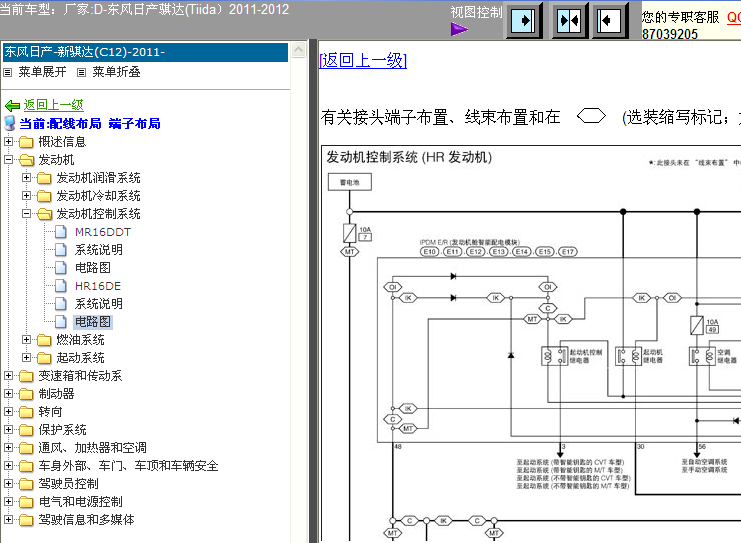Click the 当前 computer icon
This screenshot has height=543, width=741.
9,123
